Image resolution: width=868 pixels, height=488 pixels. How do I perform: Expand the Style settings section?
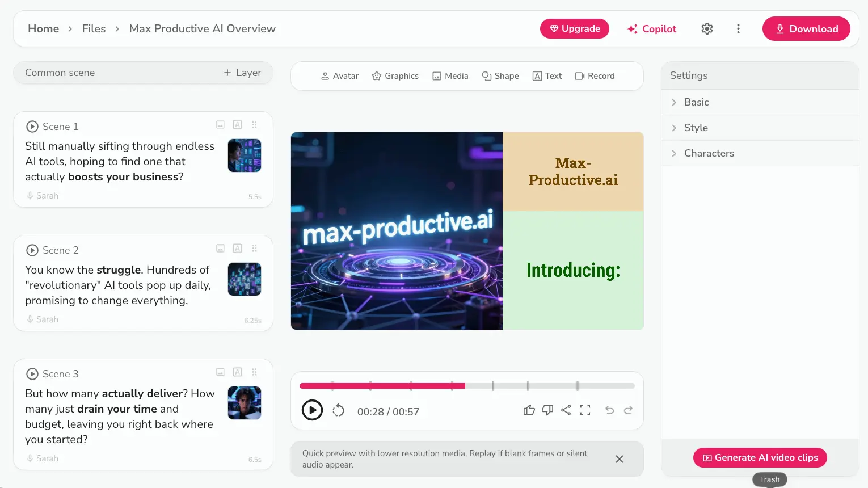pyautogui.click(x=696, y=128)
